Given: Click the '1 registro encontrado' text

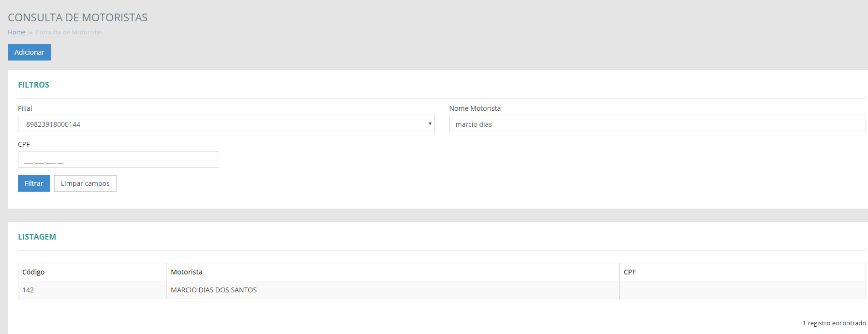Looking at the screenshot, I should 834,323.
